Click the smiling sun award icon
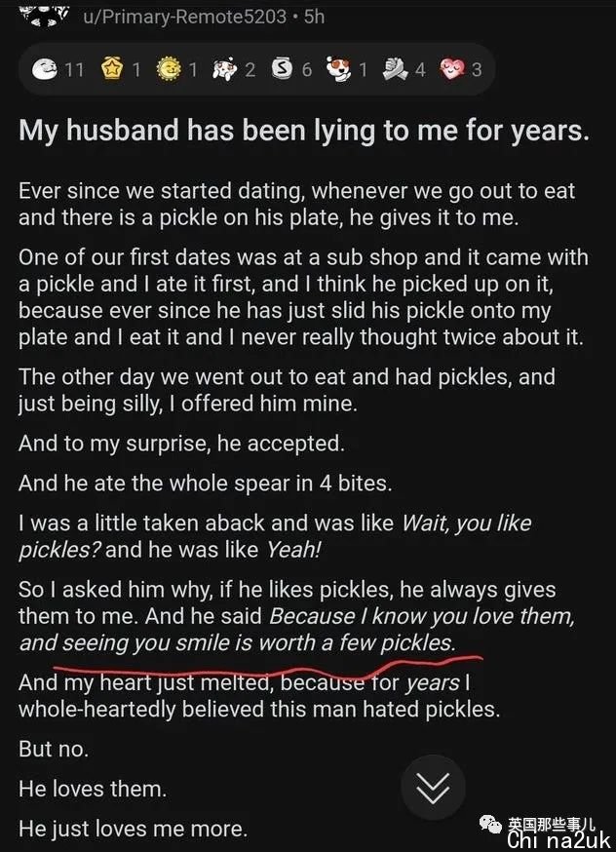This screenshot has width=616, height=852. coord(169,69)
